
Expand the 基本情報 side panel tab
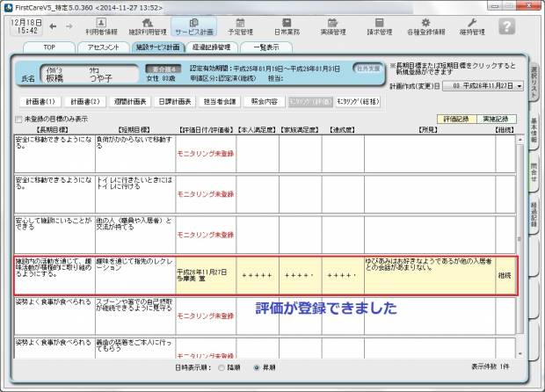click(534, 131)
